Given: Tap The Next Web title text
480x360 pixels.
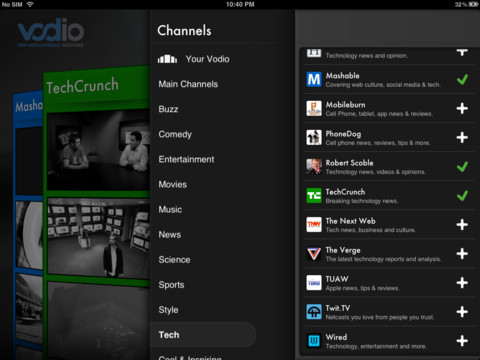Looking at the screenshot, I should coord(350,221).
